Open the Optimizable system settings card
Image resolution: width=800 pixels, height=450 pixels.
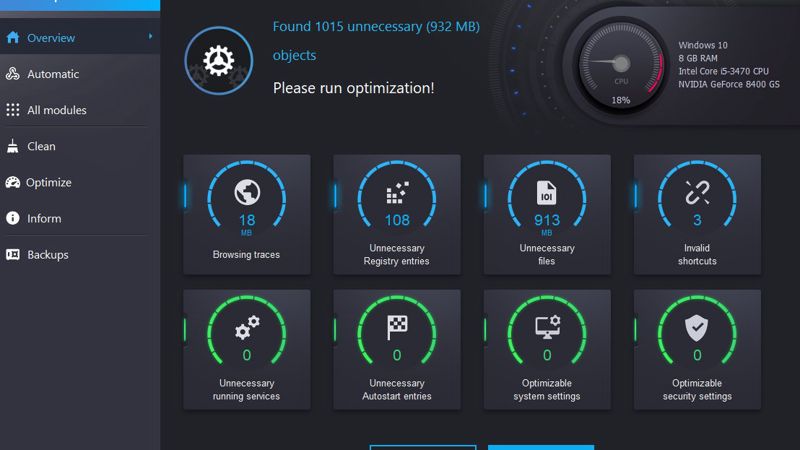(547, 349)
